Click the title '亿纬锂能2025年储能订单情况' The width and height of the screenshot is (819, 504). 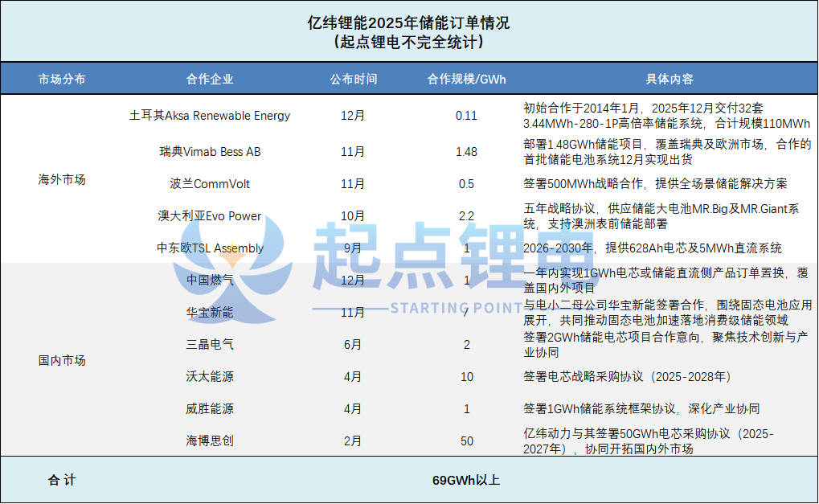point(408,23)
